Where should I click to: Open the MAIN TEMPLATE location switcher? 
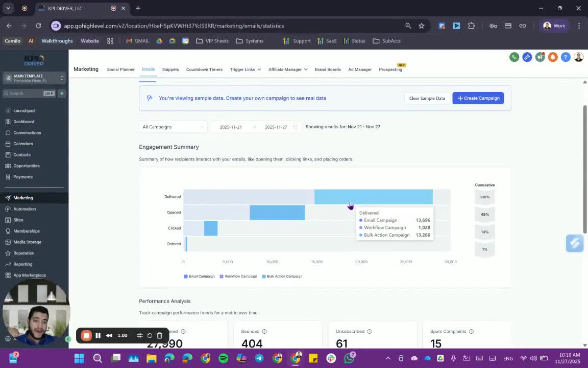click(34, 78)
